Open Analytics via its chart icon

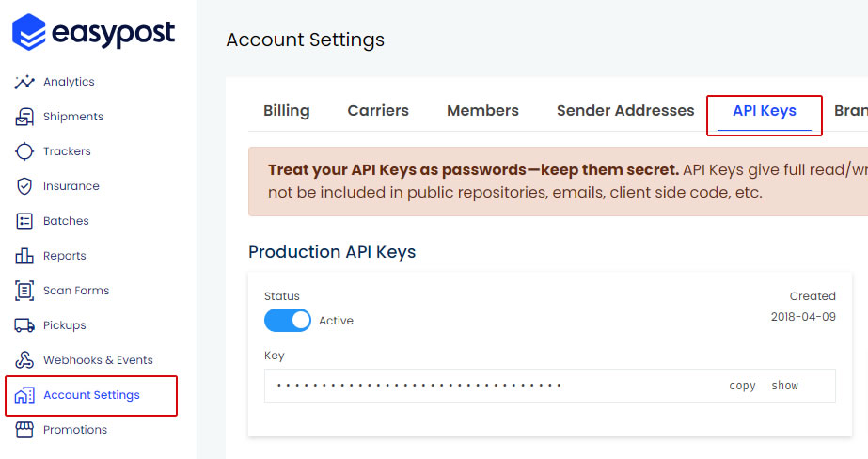tap(24, 82)
